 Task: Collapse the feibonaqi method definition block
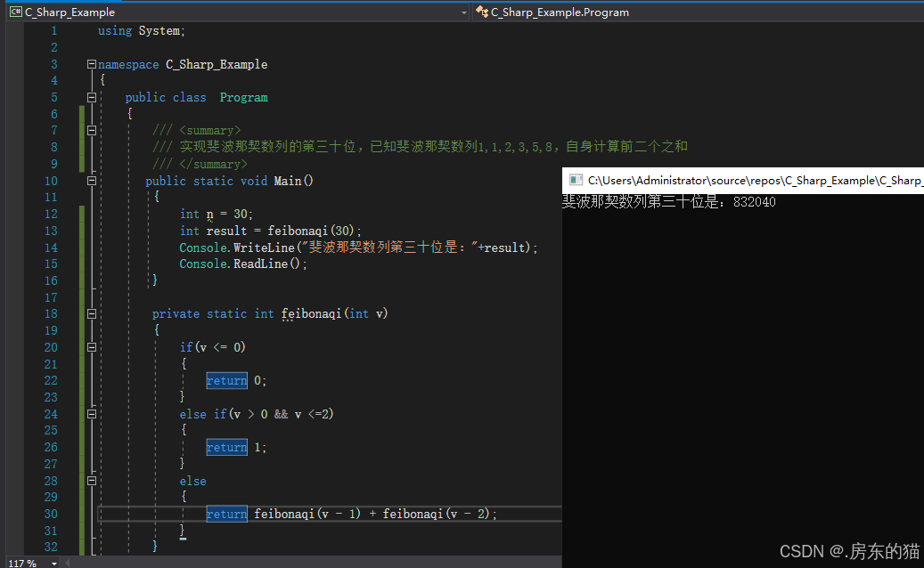pyautogui.click(x=92, y=313)
